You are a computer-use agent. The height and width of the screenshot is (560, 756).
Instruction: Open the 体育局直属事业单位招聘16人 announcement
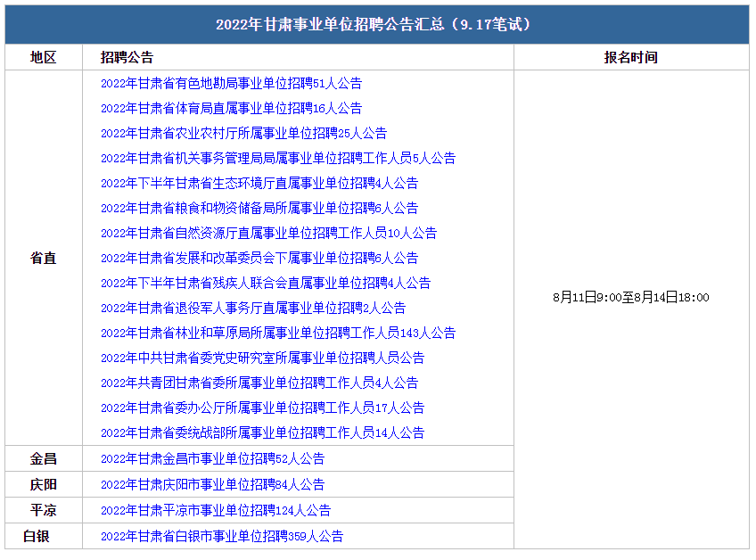pos(232,109)
